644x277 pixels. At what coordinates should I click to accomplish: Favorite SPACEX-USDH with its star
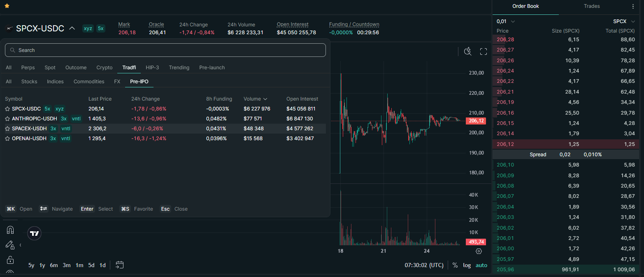[x=7, y=129]
